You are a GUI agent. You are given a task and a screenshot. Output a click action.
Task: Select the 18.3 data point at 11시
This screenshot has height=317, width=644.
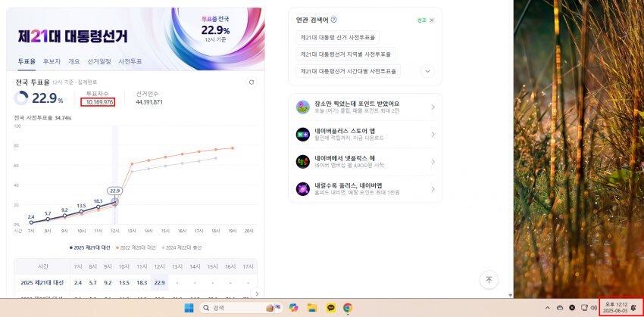[x=98, y=207]
